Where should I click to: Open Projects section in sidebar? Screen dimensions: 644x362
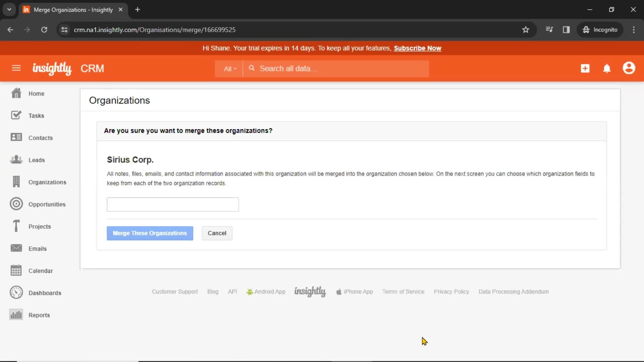tap(39, 226)
